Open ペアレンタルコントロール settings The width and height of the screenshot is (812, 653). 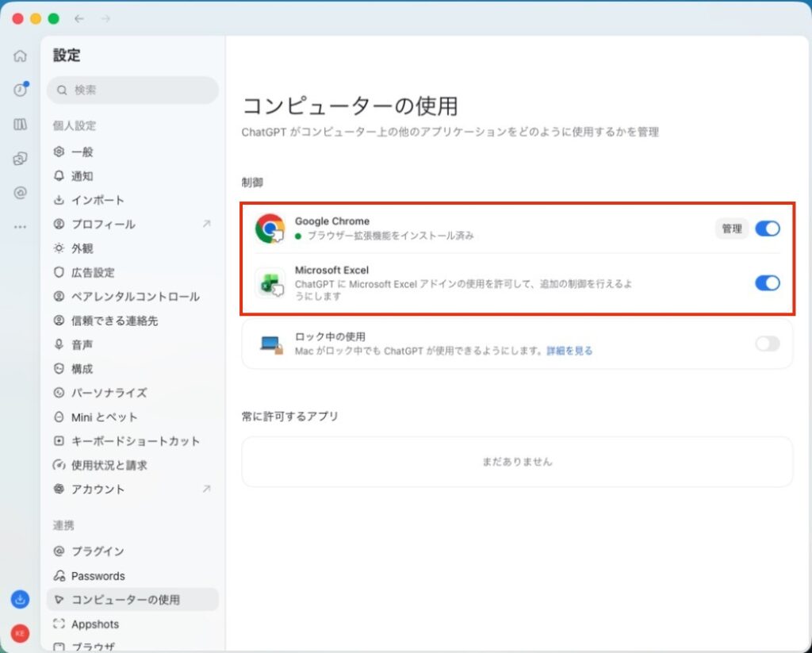132,297
